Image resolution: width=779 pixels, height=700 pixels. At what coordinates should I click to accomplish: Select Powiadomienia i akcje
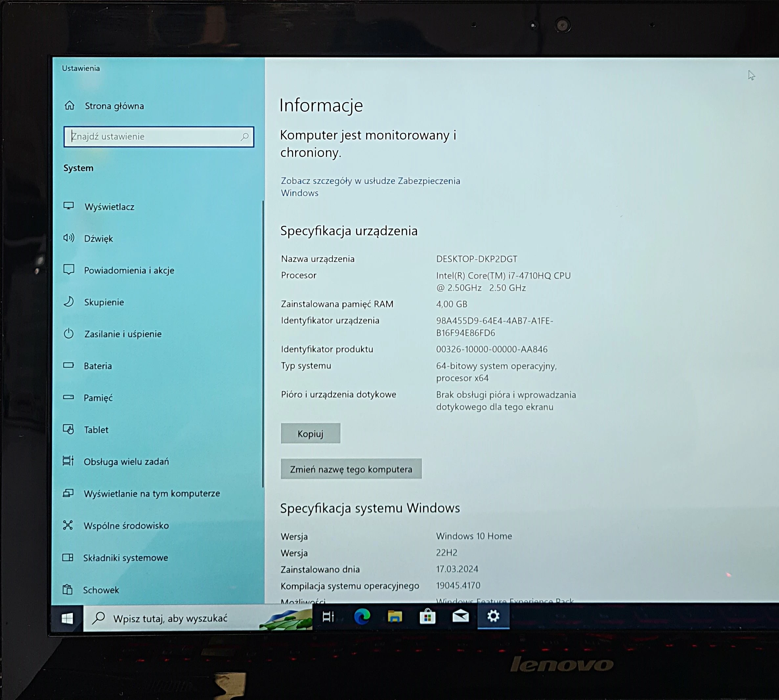point(129,271)
